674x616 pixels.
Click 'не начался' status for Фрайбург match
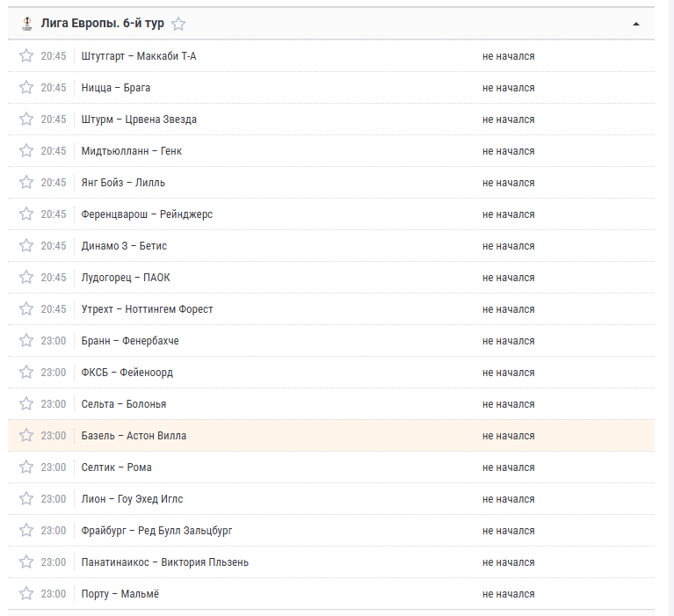coord(508,531)
